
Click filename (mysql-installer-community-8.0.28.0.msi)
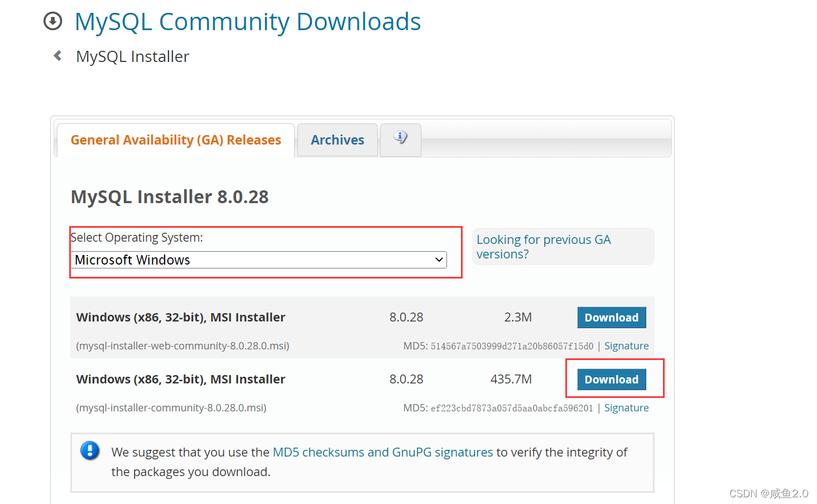[171, 408]
